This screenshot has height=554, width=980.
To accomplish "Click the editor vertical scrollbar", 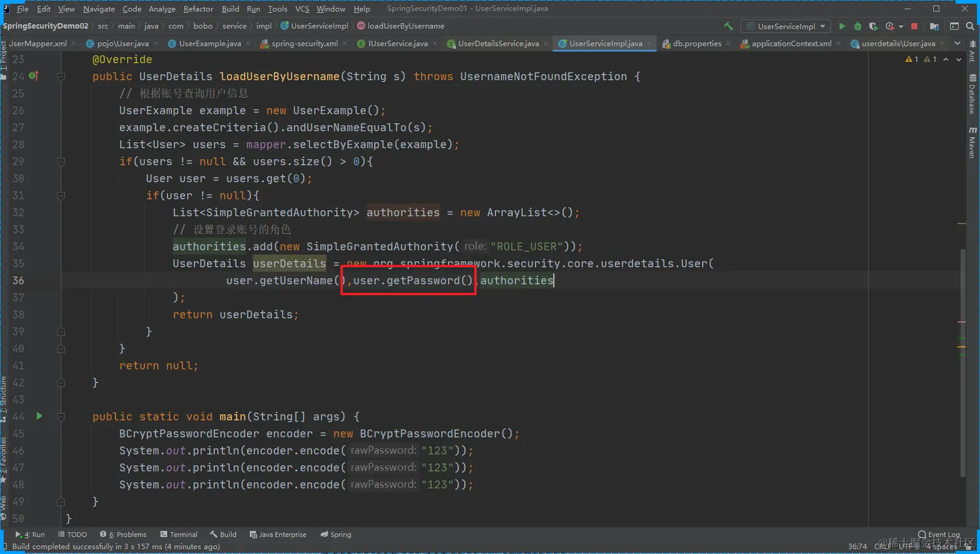I will pos(962,362).
